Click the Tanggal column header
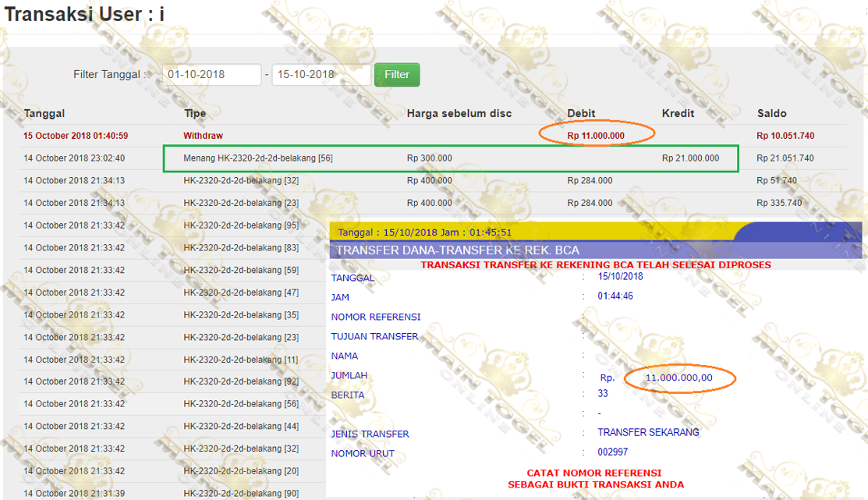 click(x=44, y=114)
